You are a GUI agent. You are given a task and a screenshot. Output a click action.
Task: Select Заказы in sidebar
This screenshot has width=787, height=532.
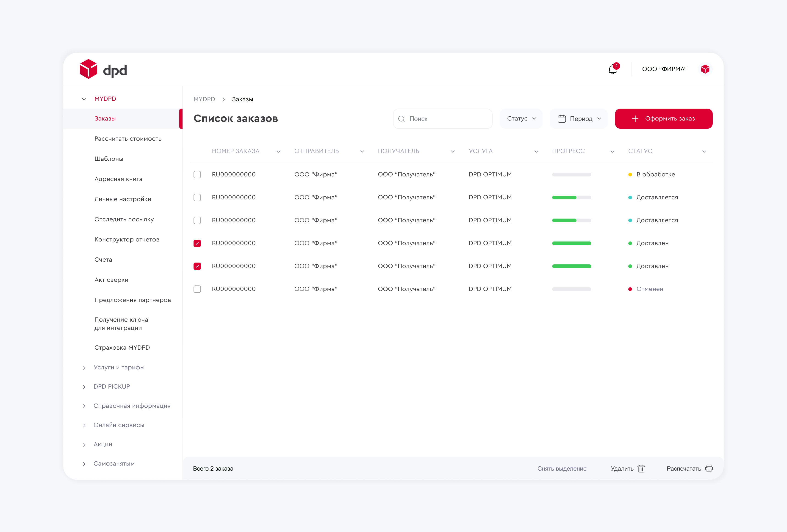coord(123,119)
